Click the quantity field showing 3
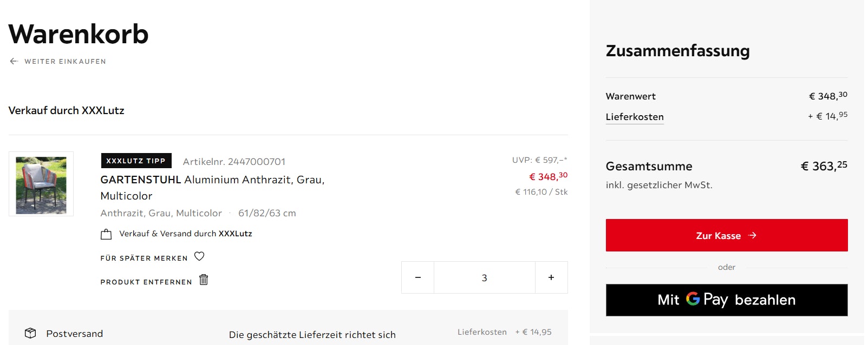 pyautogui.click(x=484, y=277)
